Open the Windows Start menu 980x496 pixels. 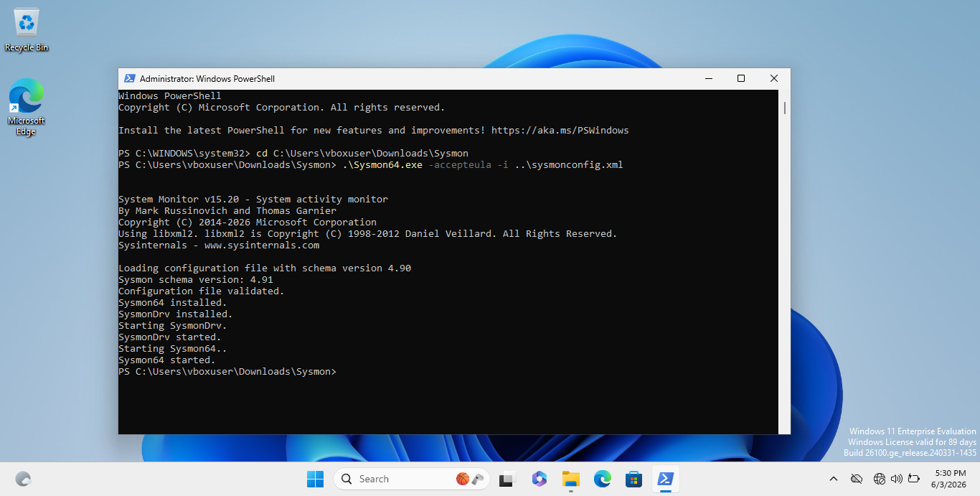(x=315, y=479)
